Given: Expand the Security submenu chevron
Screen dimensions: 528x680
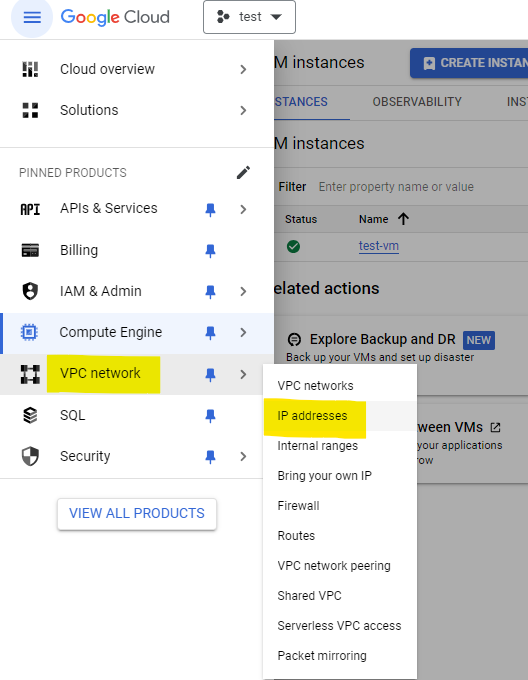Looking at the screenshot, I should point(243,456).
